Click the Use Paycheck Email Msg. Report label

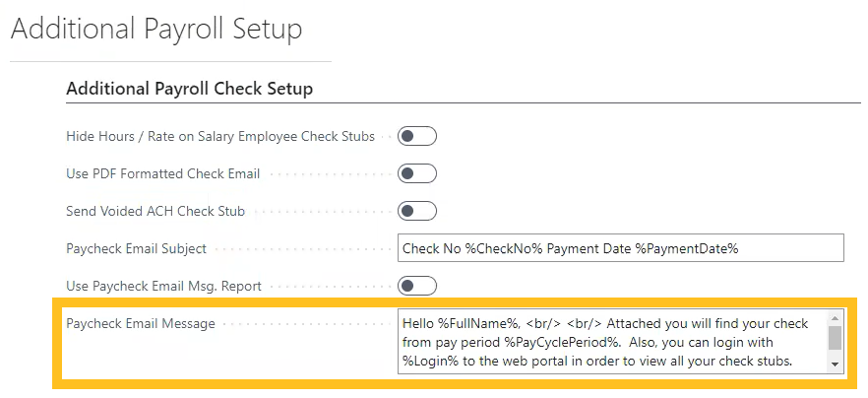[x=163, y=286]
